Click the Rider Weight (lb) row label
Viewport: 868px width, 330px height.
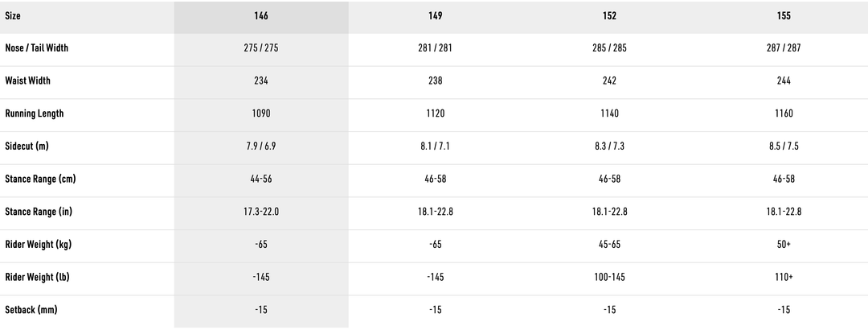pyautogui.click(x=37, y=278)
